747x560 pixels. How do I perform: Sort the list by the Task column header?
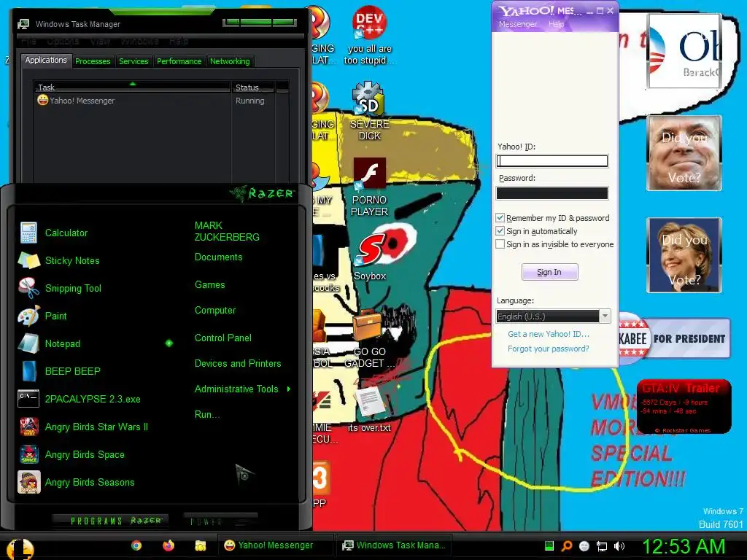click(132, 87)
